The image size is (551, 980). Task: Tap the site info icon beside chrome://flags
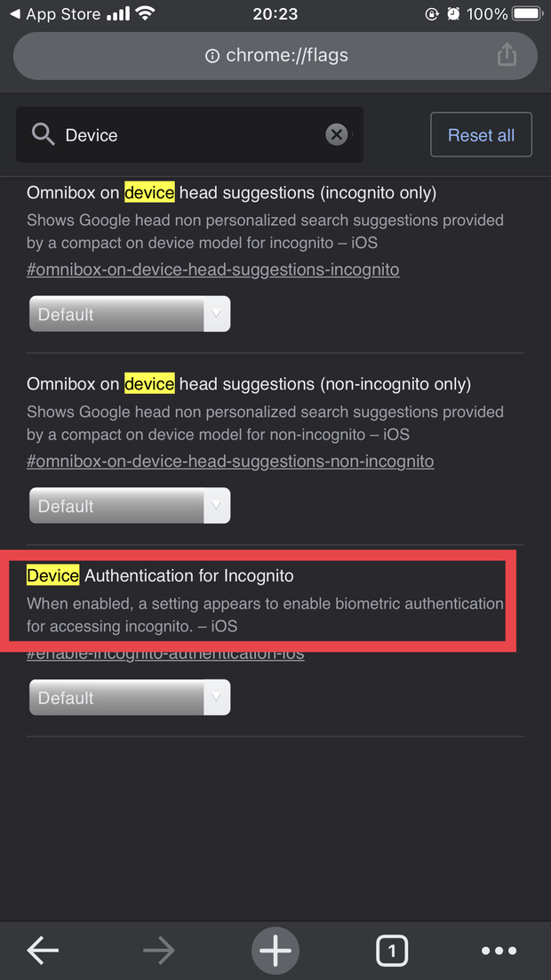[212, 56]
